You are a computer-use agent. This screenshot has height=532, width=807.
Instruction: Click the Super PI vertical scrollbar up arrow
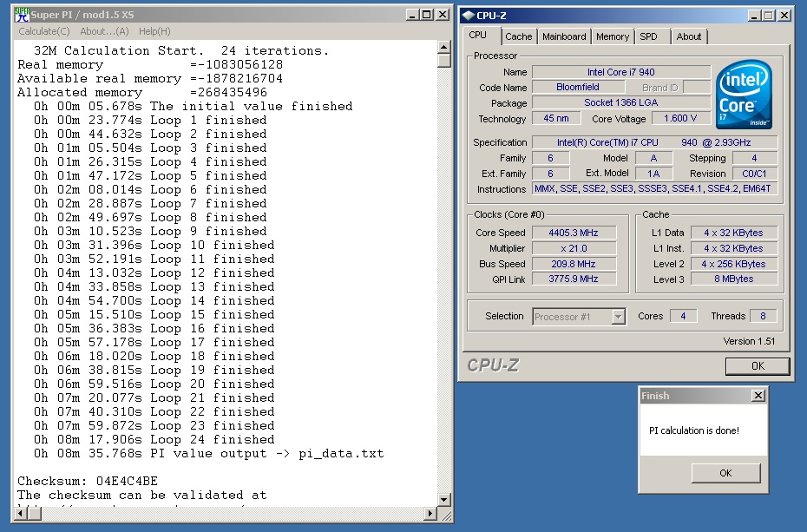click(x=444, y=48)
